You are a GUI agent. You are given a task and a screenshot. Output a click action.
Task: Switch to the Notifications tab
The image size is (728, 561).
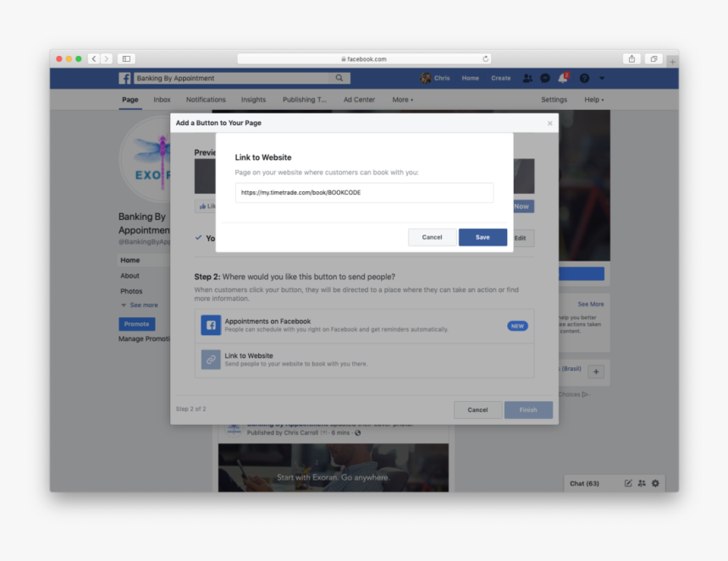point(206,99)
